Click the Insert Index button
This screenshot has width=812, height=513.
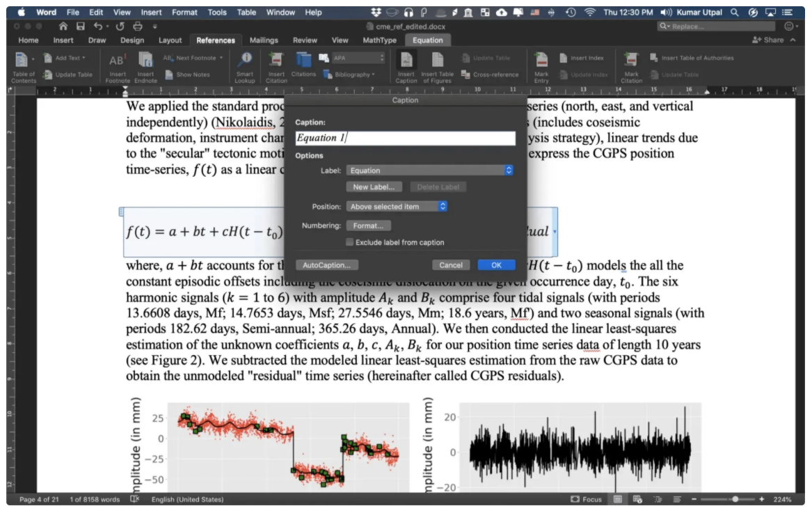(582, 58)
